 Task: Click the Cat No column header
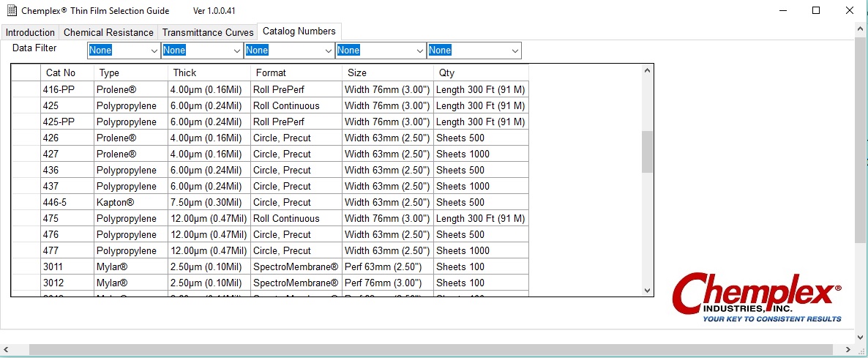[x=67, y=72]
